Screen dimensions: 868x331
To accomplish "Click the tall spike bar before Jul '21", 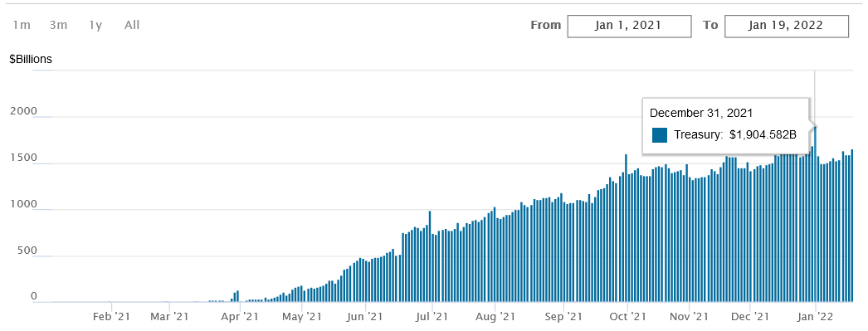I will [x=430, y=257].
